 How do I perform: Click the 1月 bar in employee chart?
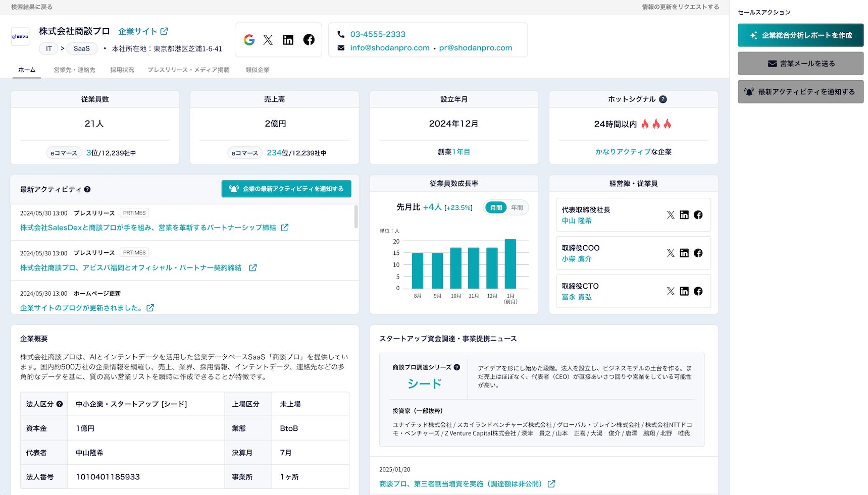(x=510, y=264)
